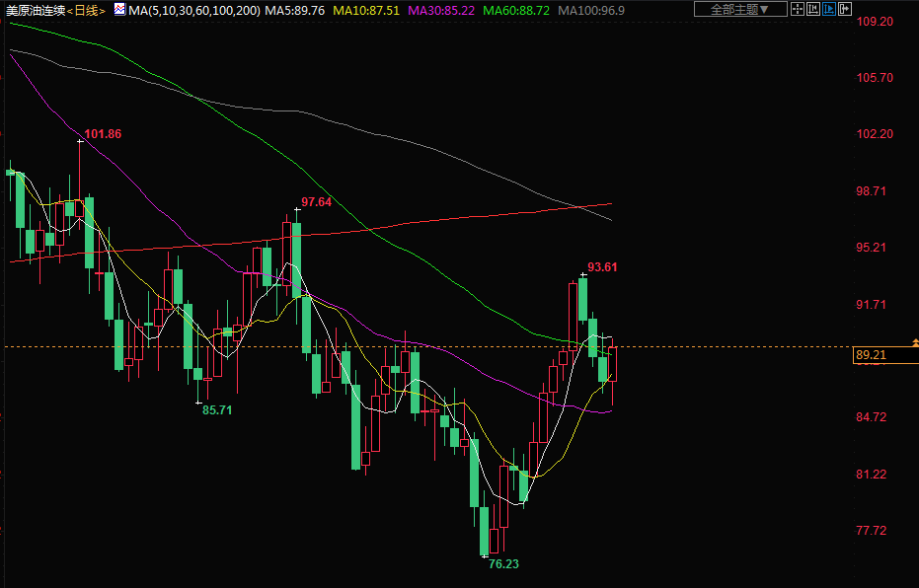Click the 93.61 recent high label
919x588 pixels.
click(x=602, y=266)
